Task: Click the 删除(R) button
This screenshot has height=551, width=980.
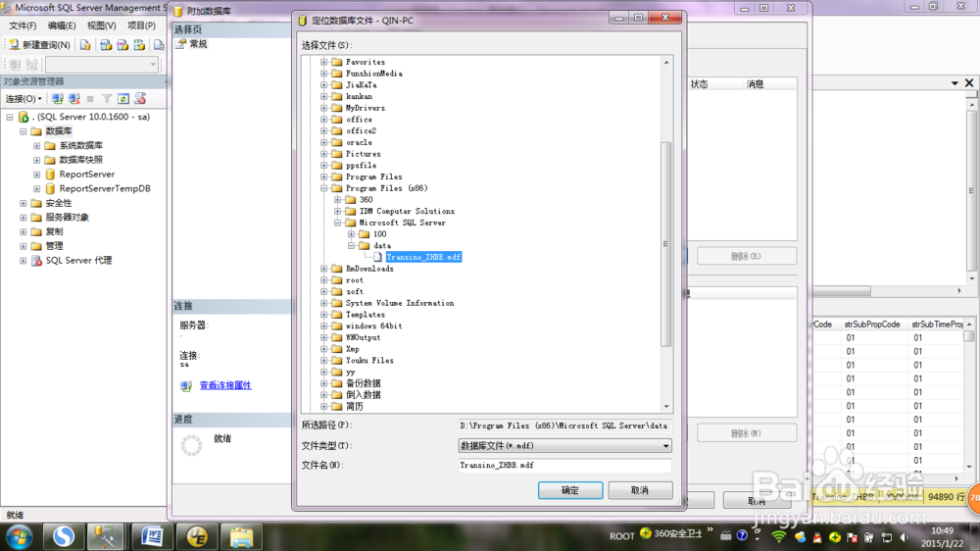Action: [746, 257]
